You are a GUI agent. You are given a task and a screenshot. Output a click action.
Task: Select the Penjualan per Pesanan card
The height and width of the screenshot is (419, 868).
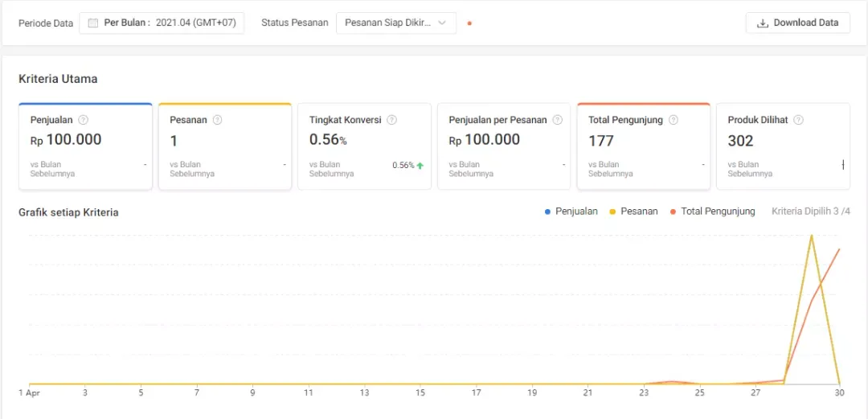(x=503, y=147)
